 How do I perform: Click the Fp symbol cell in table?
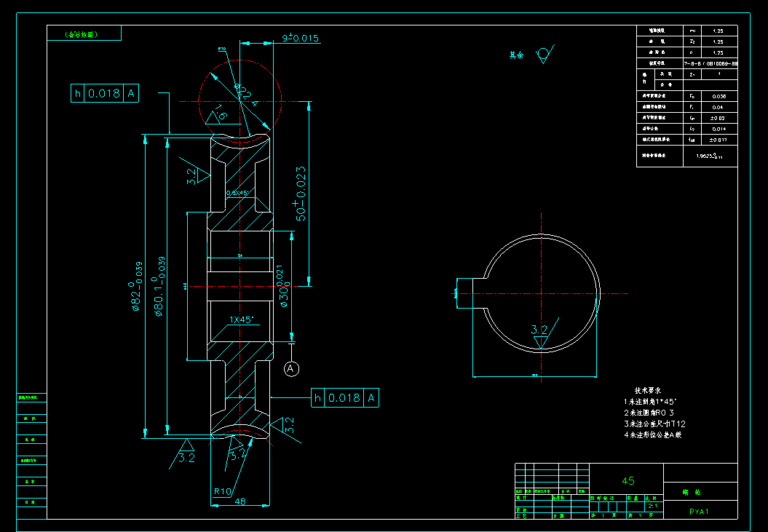(x=692, y=96)
